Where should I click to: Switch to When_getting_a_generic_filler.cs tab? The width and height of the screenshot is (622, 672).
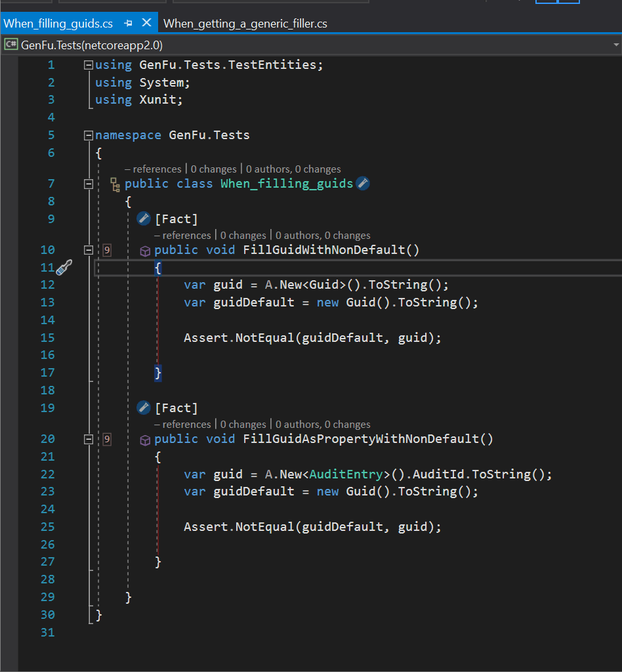point(245,24)
